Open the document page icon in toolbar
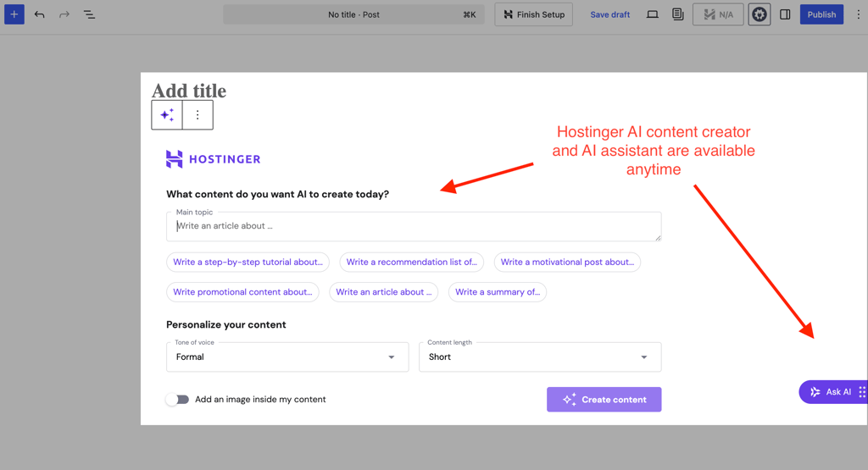 click(x=677, y=14)
